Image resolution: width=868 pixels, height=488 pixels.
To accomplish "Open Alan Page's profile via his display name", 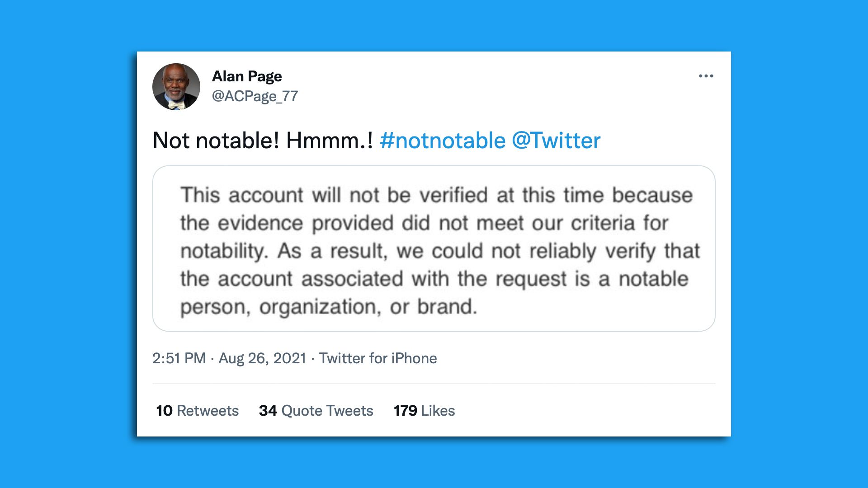I will click(x=247, y=76).
